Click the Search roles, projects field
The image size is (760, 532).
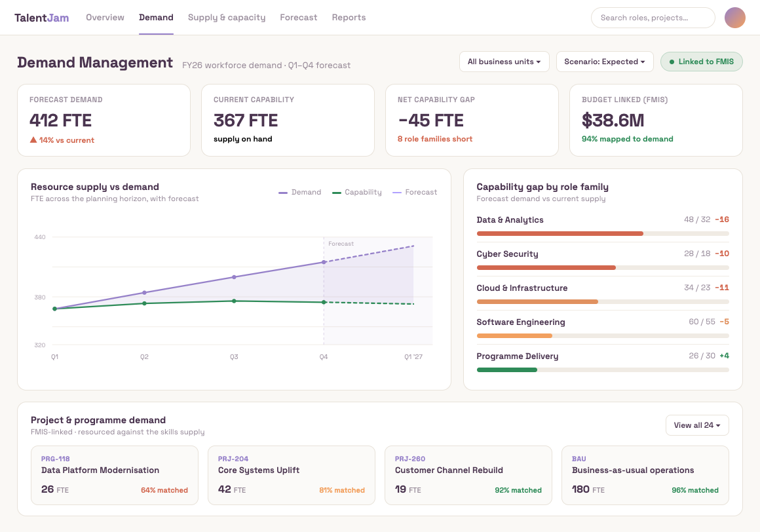point(653,18)
